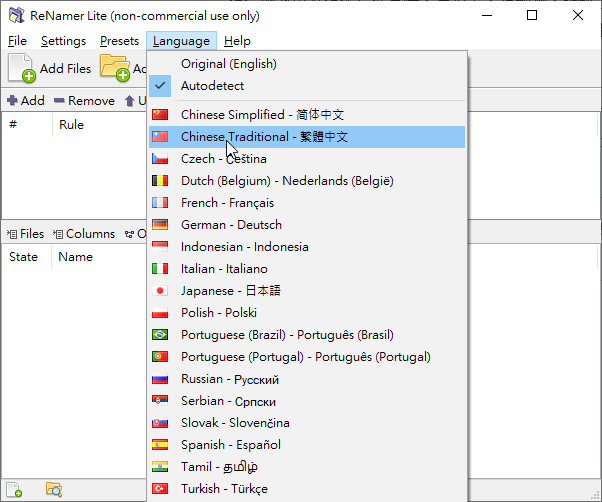Click the Name column header

pos(75,257)
